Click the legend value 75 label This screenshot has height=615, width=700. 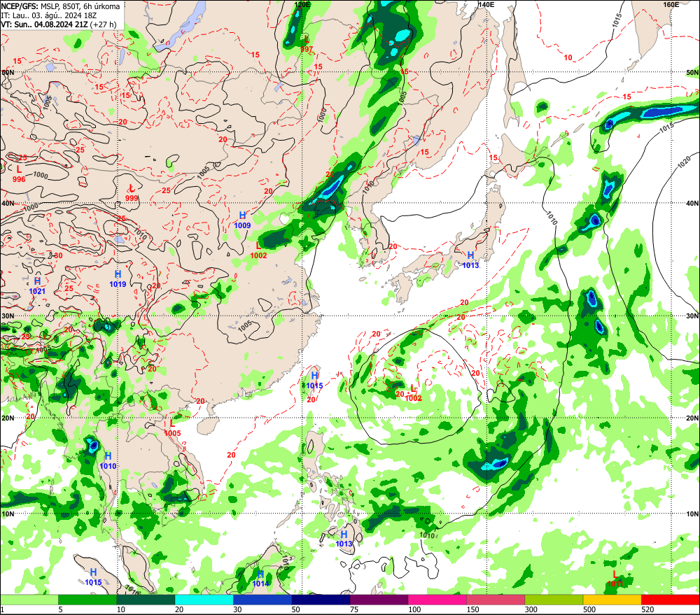coord(354,609)
